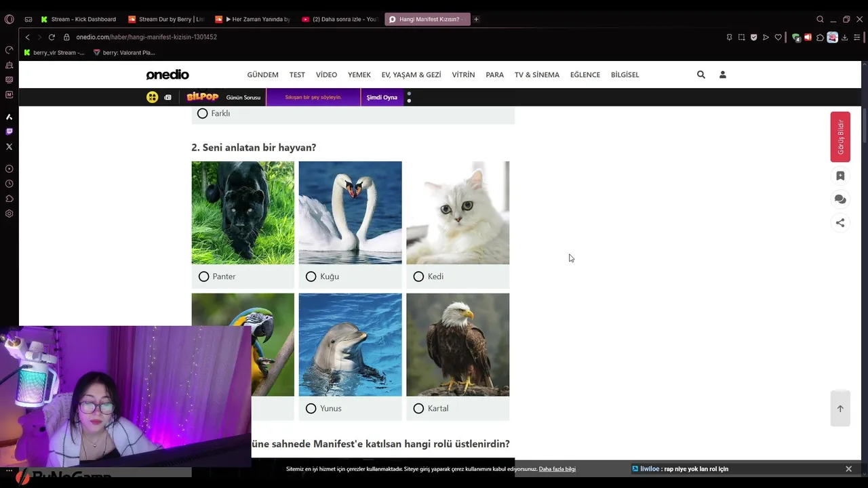View site security lock info
The image size is (868, 488).
click(67, 37)
